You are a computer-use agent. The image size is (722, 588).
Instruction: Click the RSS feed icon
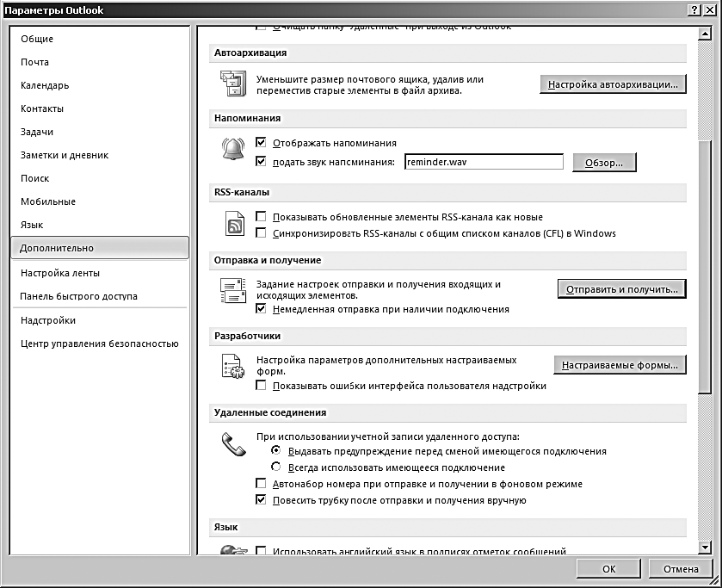tap(234, 226)
